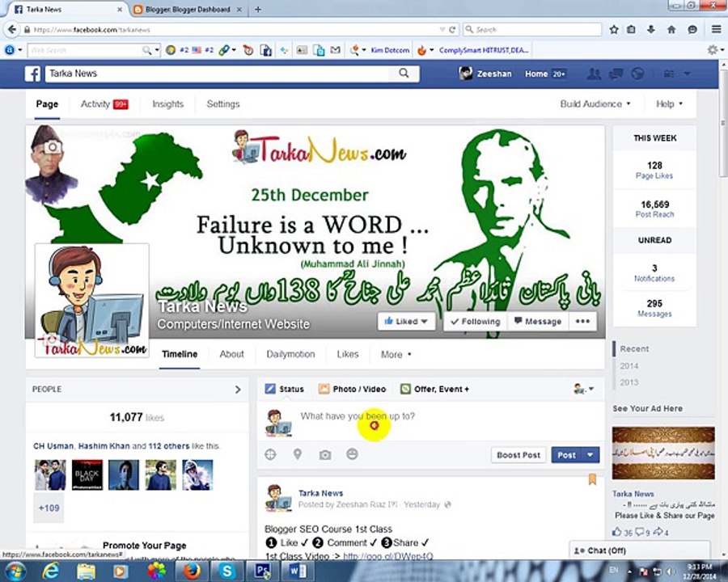The width and height of the screenshot is (728, 582).
Task: Open the Insights tab
Action: tap(168, 104)
